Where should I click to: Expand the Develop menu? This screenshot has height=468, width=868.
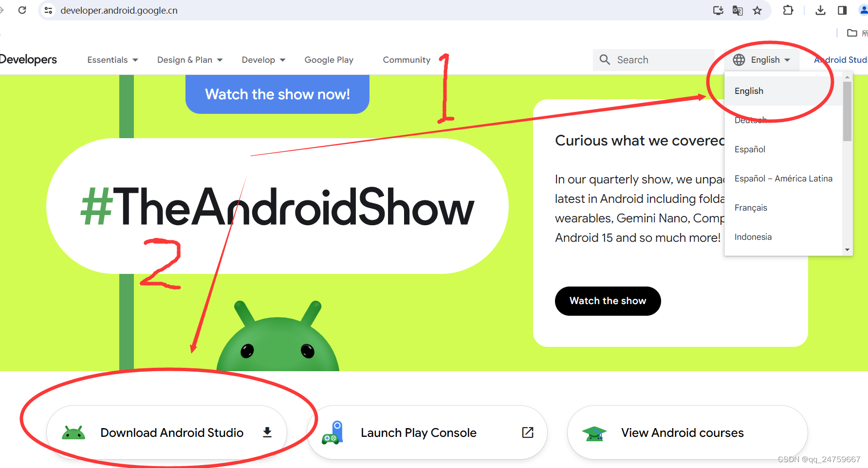(x=263, y=60)
